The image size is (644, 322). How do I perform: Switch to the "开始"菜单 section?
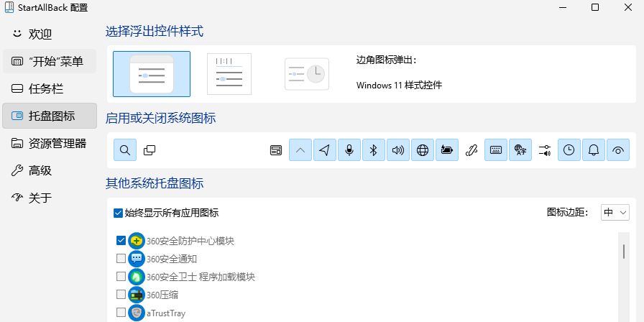pyautogui.click(x=50, y=62)
